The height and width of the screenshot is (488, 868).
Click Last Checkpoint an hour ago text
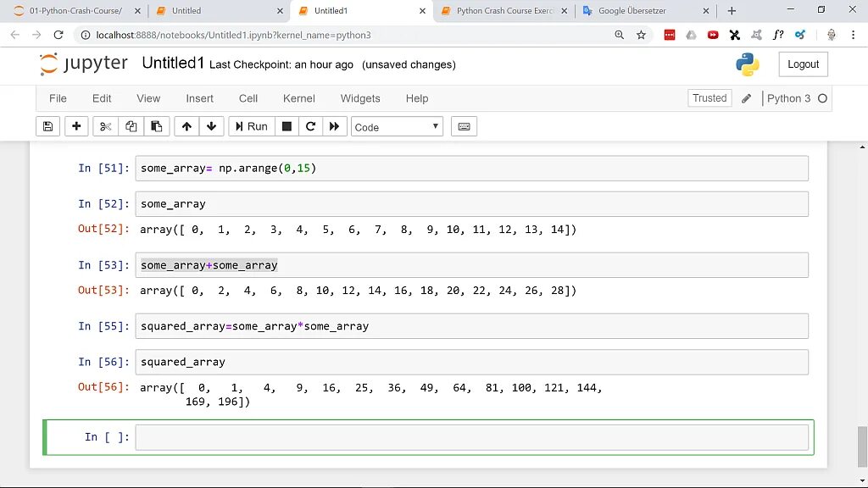coord(281,64)
